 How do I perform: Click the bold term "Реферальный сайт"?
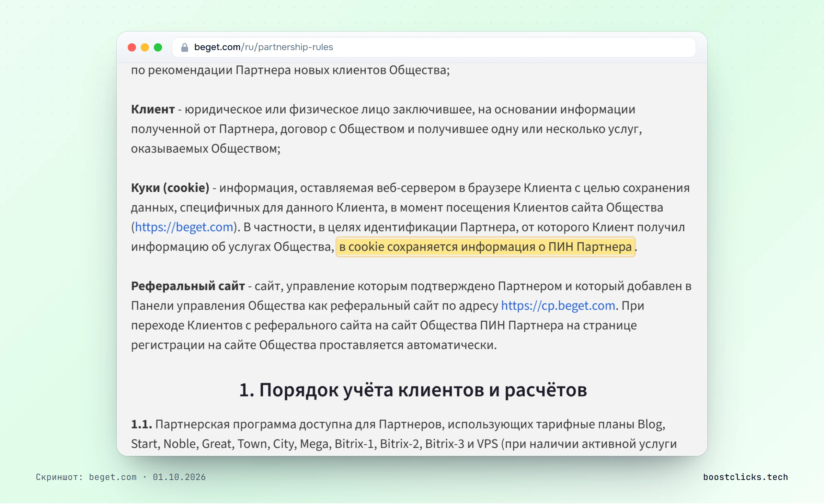[188, 286]
